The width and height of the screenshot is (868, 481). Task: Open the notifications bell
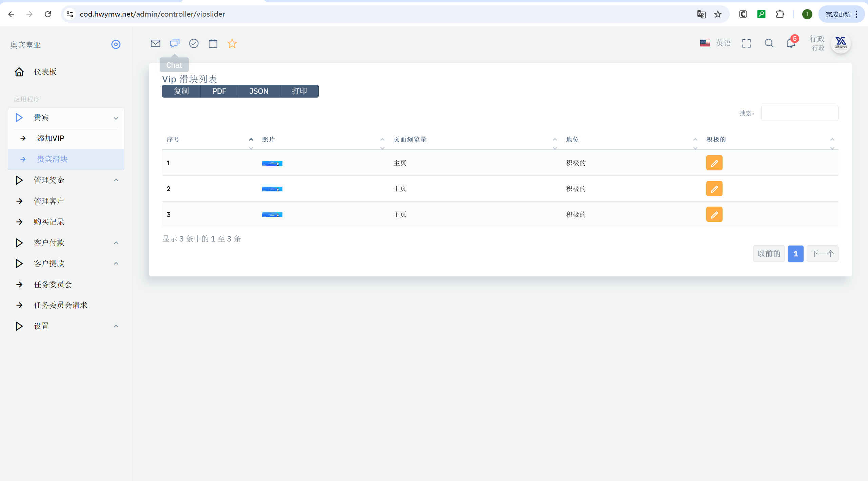point(791,43)
